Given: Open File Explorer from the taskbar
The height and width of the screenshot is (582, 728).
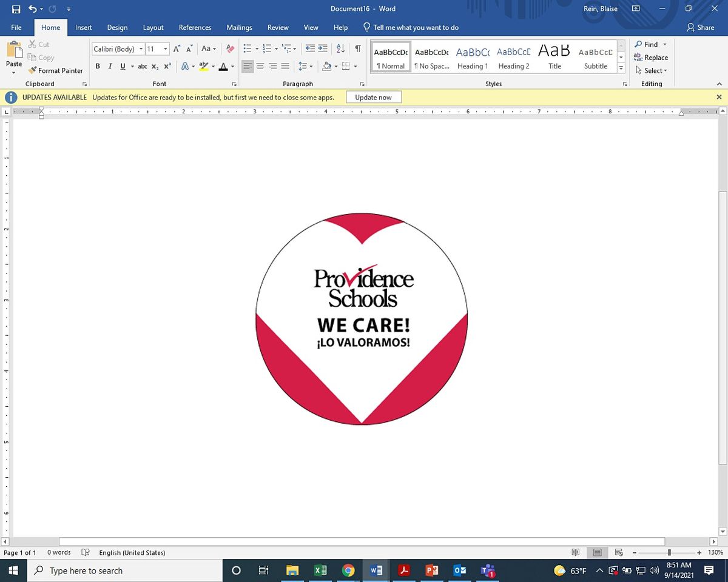Looking at the screenshot, I should (x=292, y=570).
